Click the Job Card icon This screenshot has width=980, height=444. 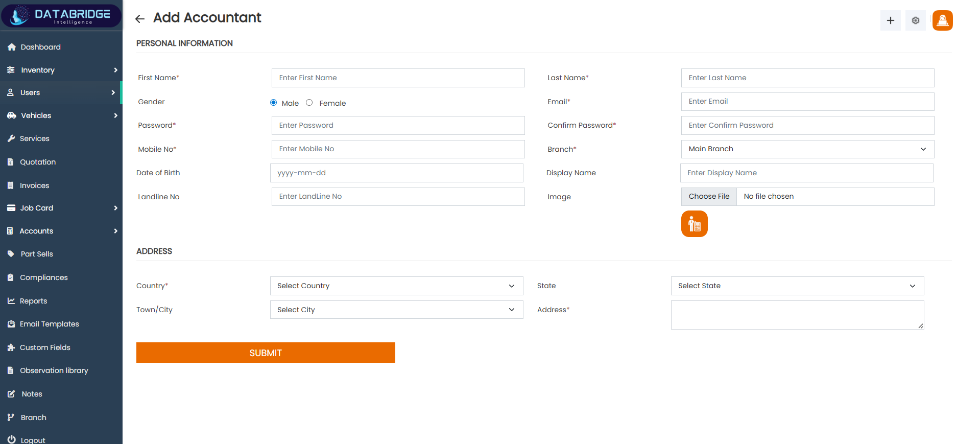tap(11, 208)
